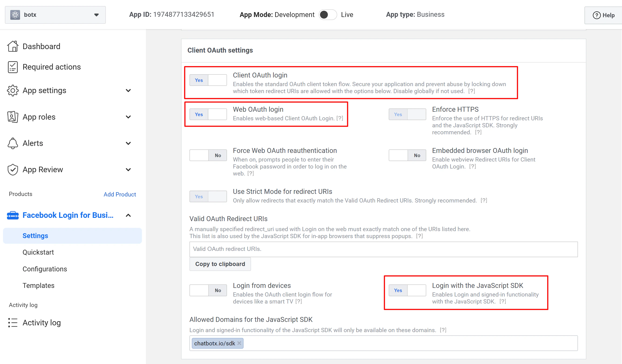
Task: Toggle the Enforce HTTPS switch
Action: (407, 114)
